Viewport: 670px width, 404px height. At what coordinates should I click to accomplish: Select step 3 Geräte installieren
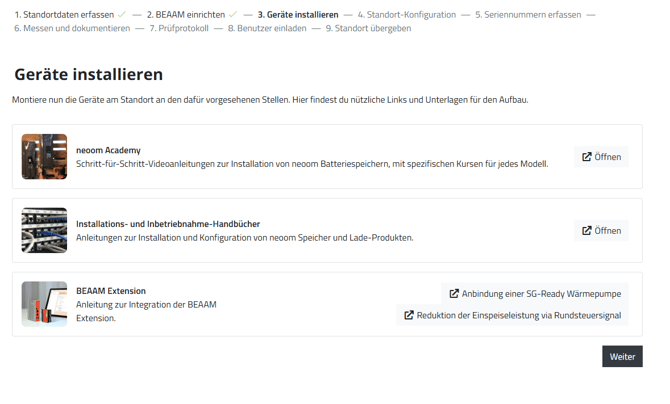[298, 15]
